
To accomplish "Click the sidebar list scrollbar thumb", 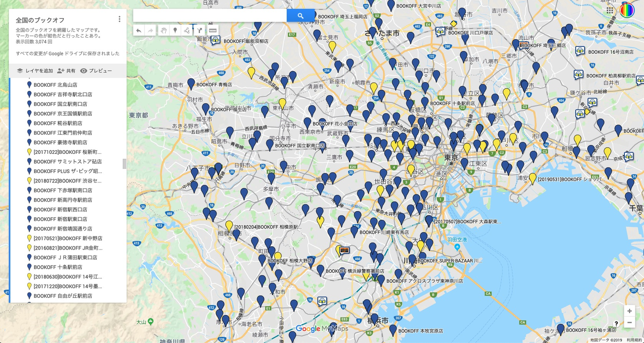I will tap(124, 164).
